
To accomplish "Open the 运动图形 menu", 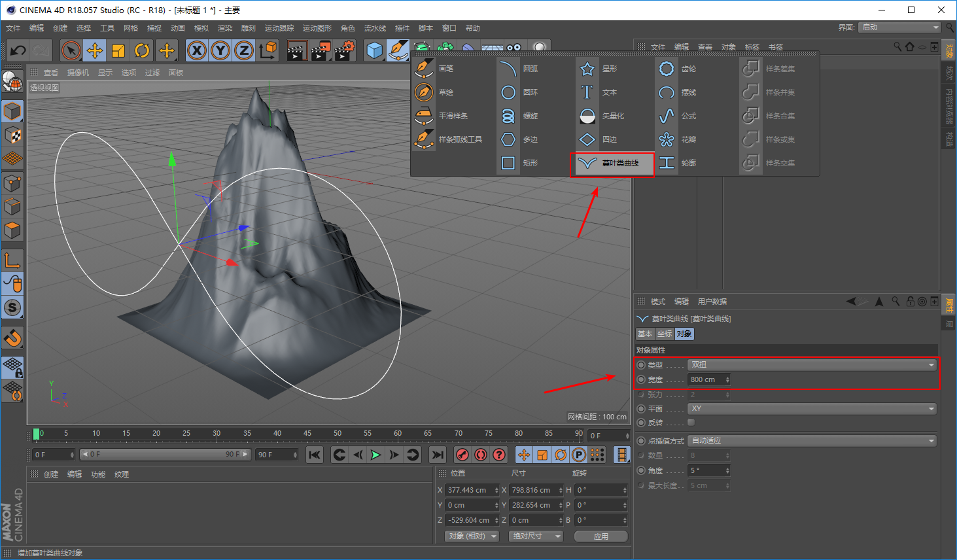I will [x=317, y=28].
